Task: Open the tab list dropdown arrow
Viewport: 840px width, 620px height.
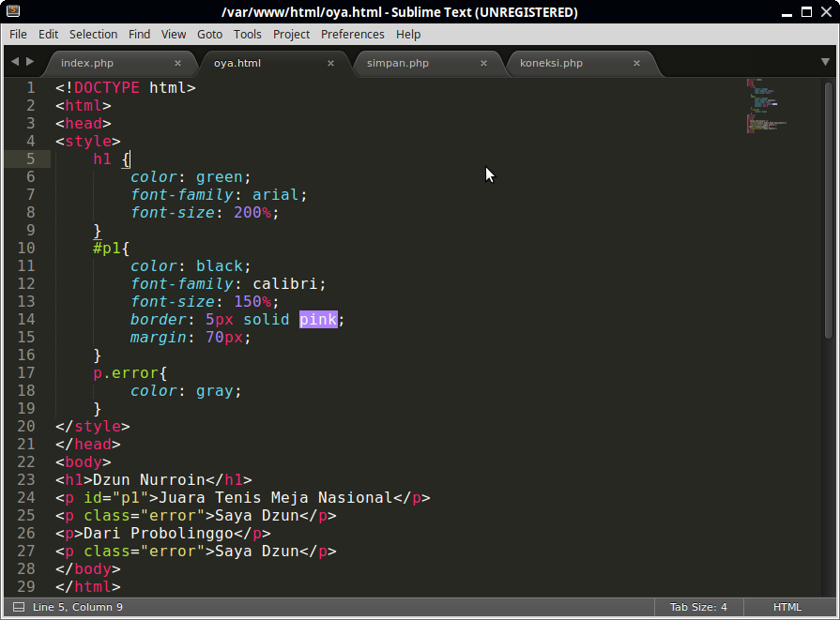Action: (x=825, y=62)
